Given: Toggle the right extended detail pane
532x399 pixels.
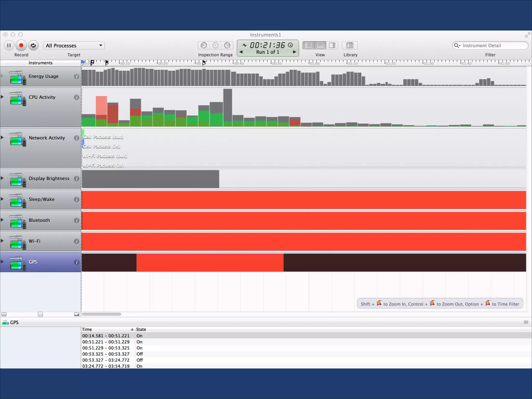Looking at the screenshot, I should pyautogui.click(x=332, y=45).
